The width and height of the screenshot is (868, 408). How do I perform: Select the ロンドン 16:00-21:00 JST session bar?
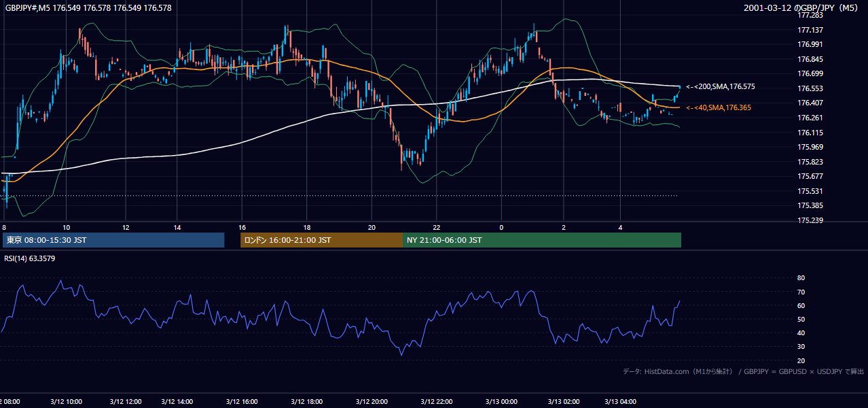[x=321, y=240]
